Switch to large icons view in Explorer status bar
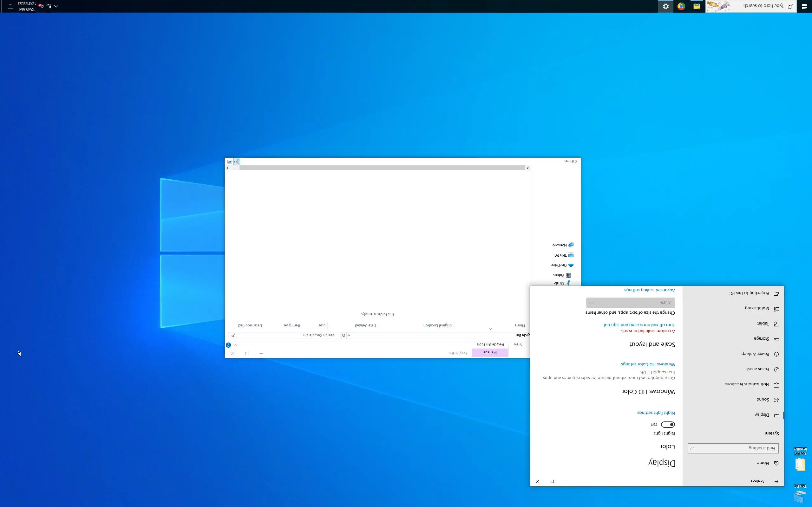 coord(230,162)
